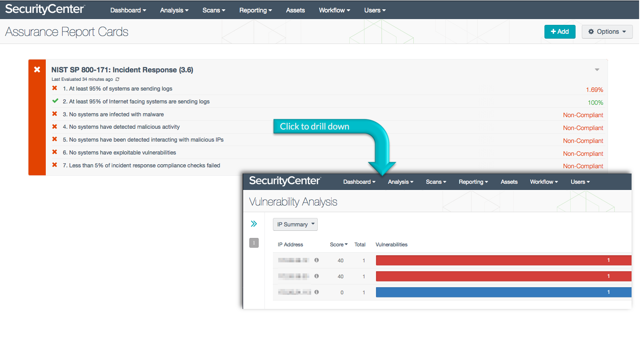Go to Assets in the top bar
Viewport: 640px width, 364px height.
pyautogui.click(x=296, y=10)
